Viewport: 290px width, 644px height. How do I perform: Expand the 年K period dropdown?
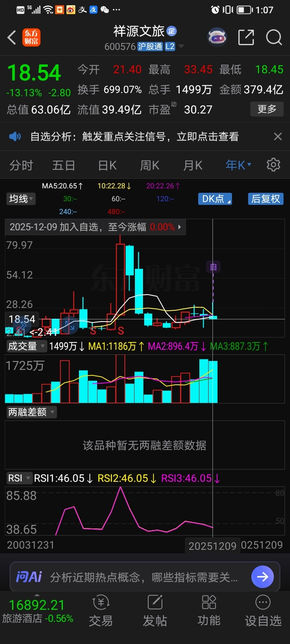238,165
